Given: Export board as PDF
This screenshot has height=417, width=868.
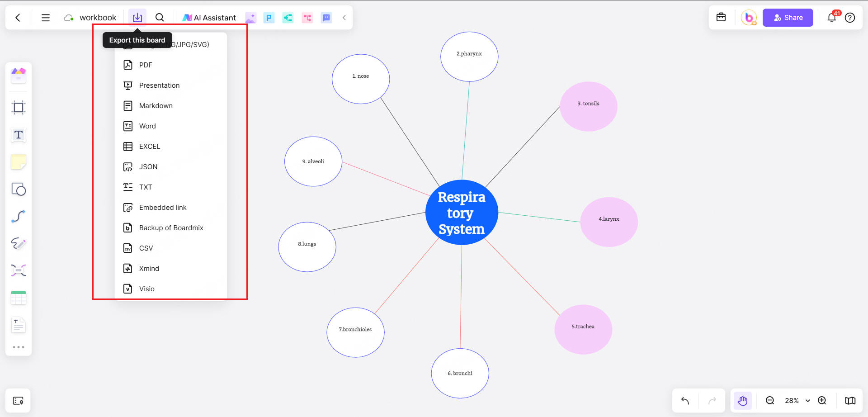Looking at the screenshot, I should 146,65.
